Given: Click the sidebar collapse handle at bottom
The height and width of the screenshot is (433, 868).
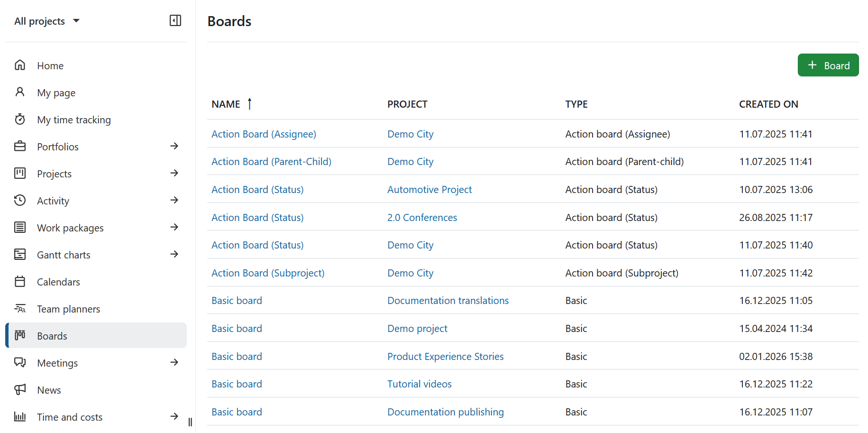Looking at the screenshot, I should pos(190,422).
